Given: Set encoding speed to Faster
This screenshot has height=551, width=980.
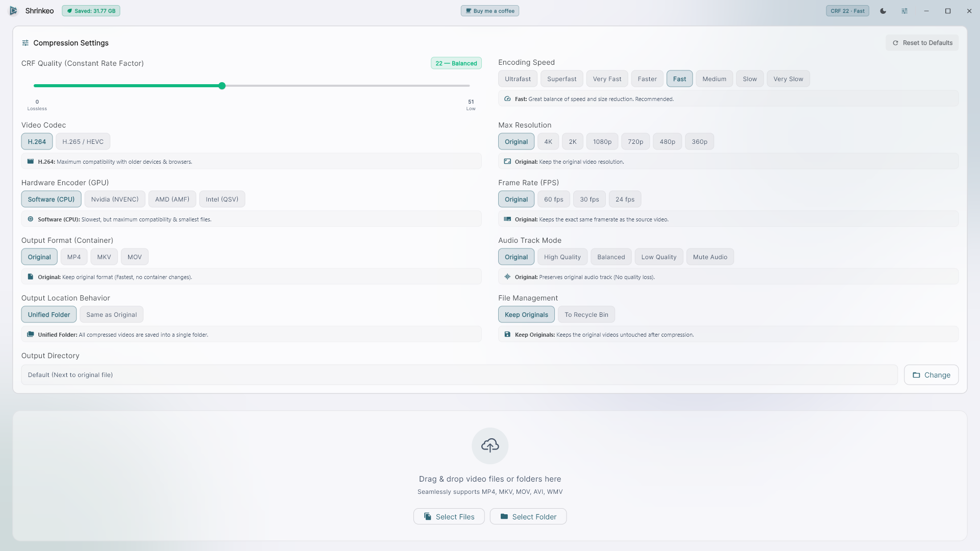Looking at the screenshot, I should click(647, 79).
